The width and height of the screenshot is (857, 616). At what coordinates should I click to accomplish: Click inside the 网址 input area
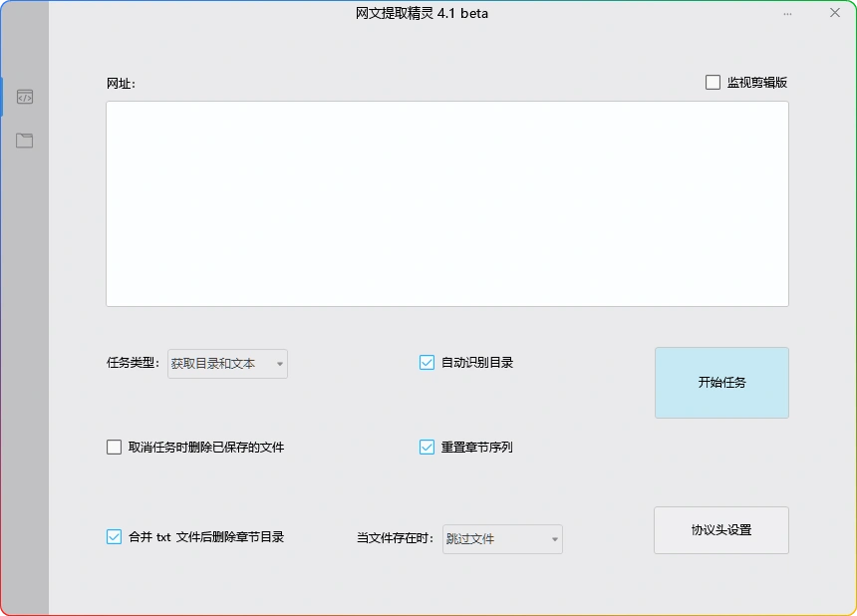click(x=446, y=203)
